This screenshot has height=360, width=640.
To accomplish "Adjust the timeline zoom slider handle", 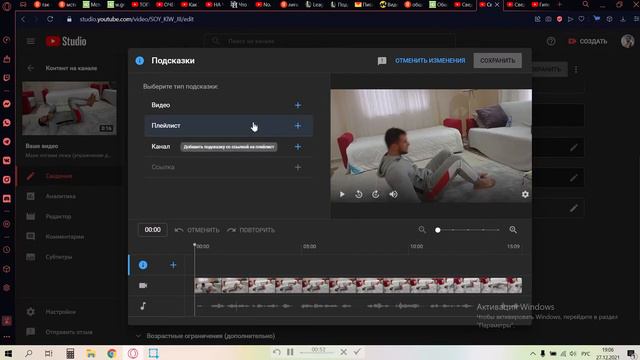I will click(x=438, y=230).
